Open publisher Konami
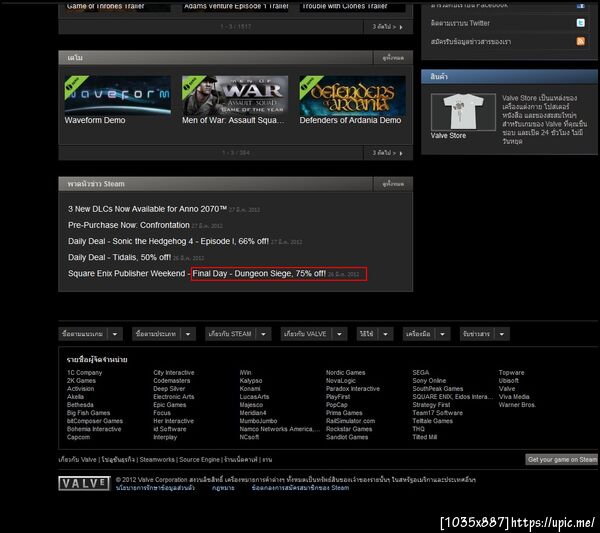This screenshot has height=533, width=600. pos(250,389)
